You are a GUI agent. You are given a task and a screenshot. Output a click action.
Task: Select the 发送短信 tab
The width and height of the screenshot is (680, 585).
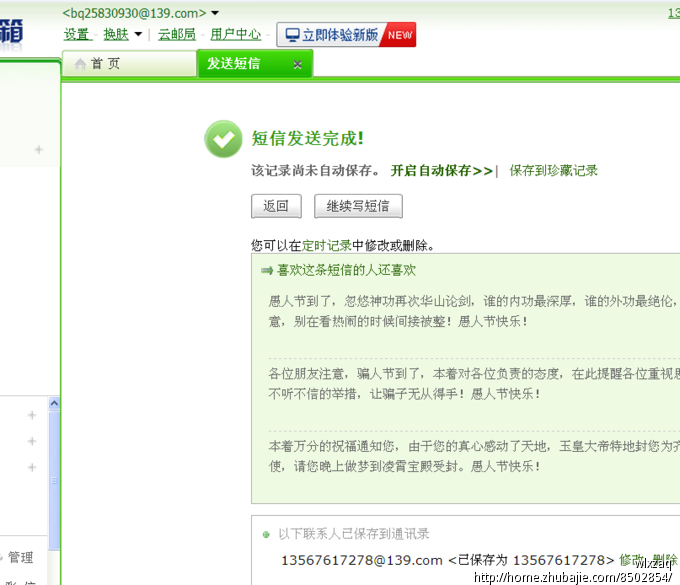coord(255,64)
